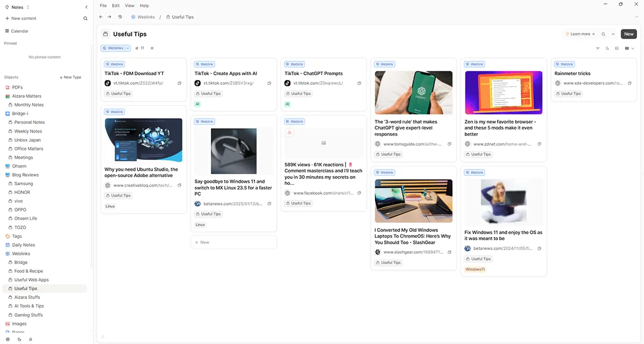Image resolution: width=644 pixels, height=344 pixels.
Task: Click the filter funnel icon
Action: pos(598,48)
